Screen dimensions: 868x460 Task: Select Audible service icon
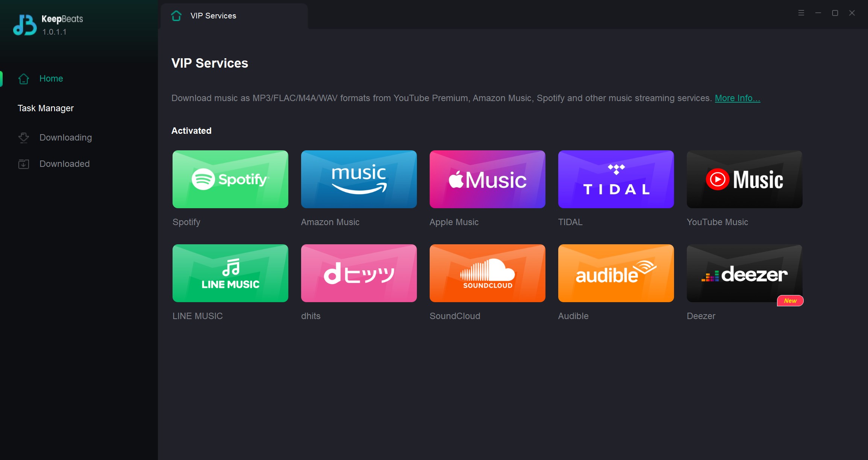[616, 274]
